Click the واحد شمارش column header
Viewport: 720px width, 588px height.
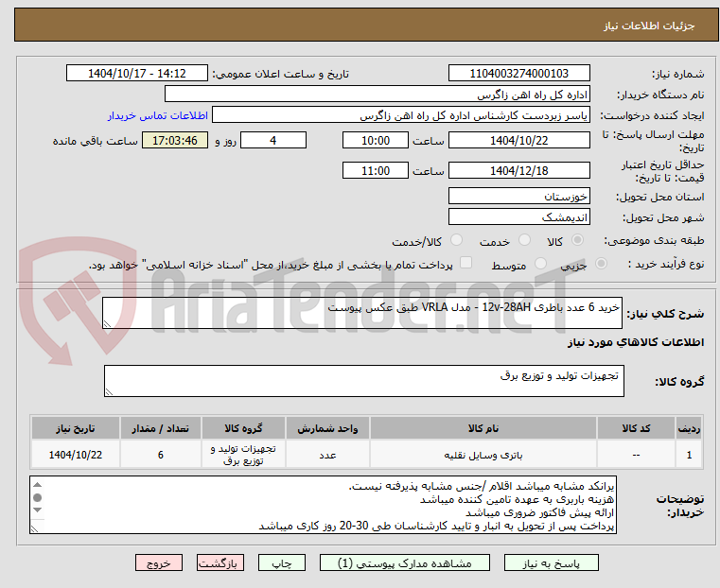coord(327,428)
